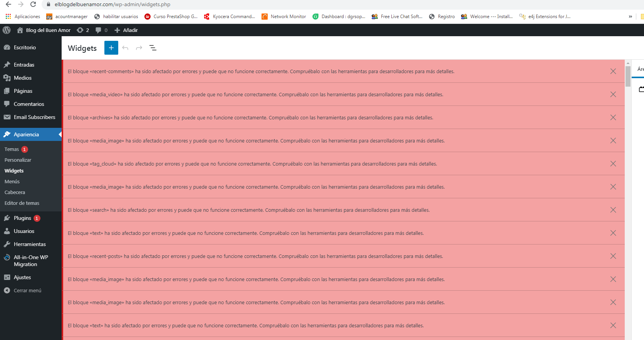Open All-in-One WP Migration menu
The width and height of the screenshot is (644, 340).
pyautogui.click(x=31, y=261)
